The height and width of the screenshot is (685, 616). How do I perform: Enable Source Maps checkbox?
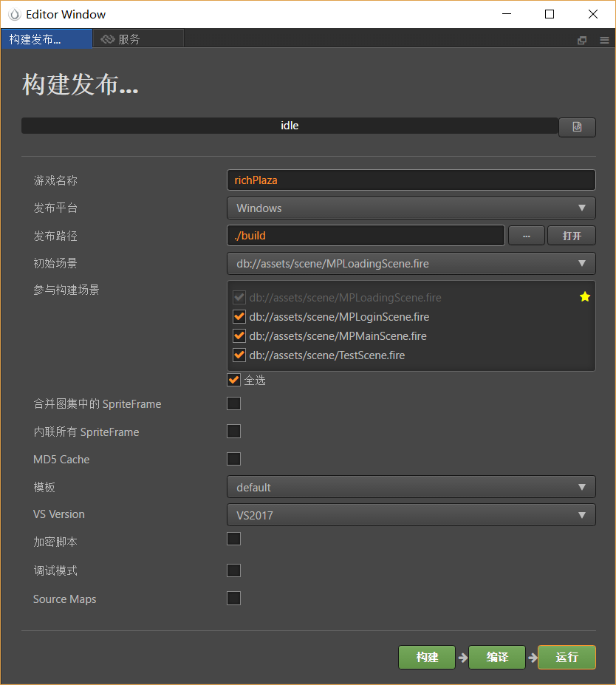[x=233, y=598]
